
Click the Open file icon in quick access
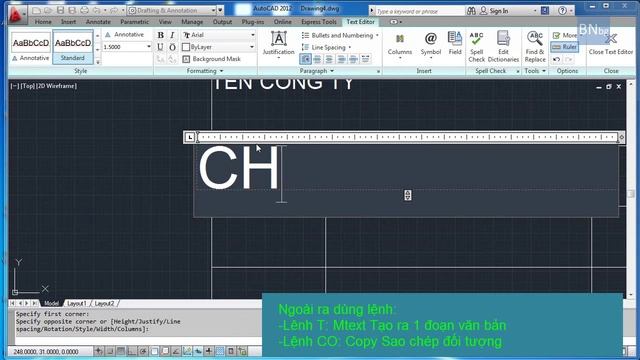point(48,10)
